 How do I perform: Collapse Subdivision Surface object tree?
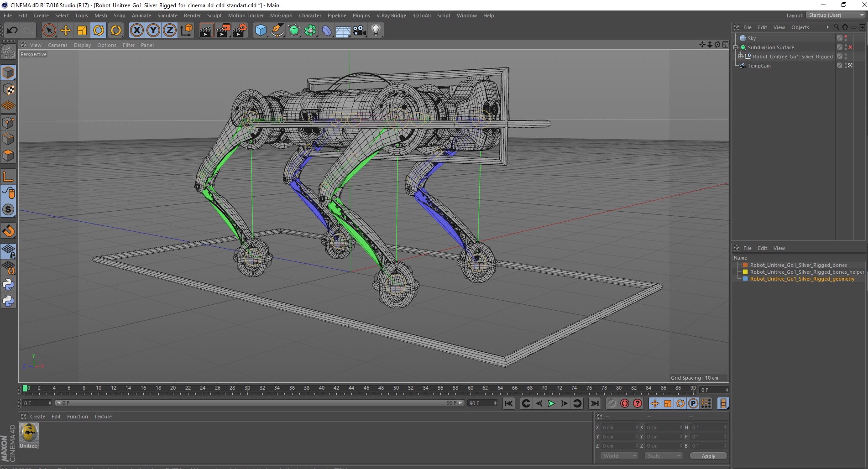click(736, 47)
